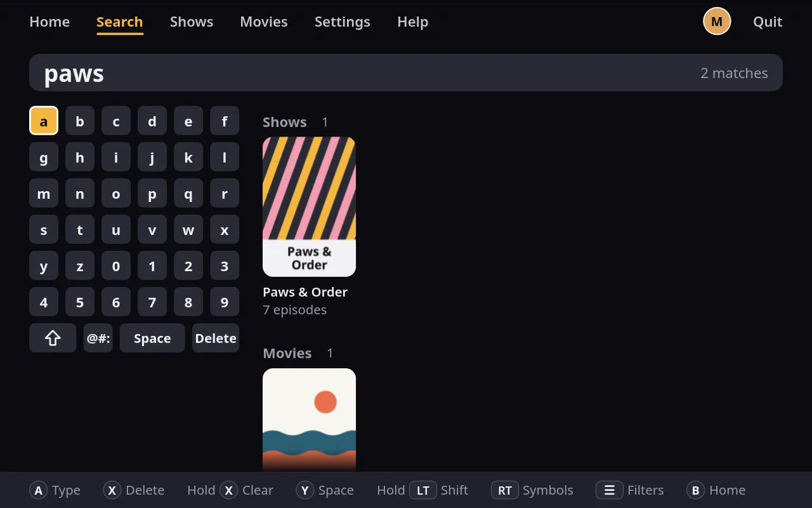Image resolution: width=812 pixels, height=508 pixels.
Task: Click the Paws & Order title text
Action: click(305, 292)
